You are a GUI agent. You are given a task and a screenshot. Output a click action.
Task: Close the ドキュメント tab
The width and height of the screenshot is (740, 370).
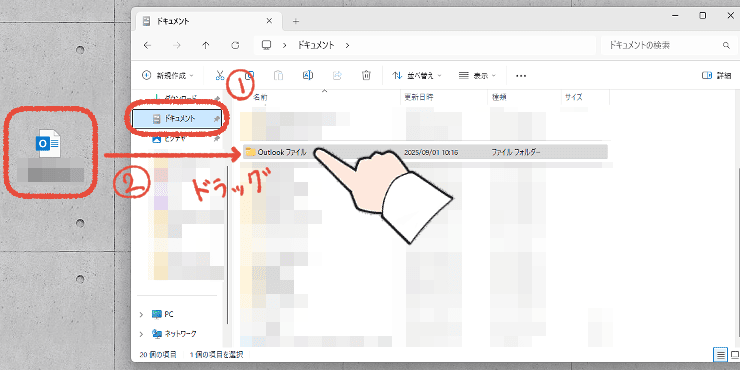click(x=269, y=21)
